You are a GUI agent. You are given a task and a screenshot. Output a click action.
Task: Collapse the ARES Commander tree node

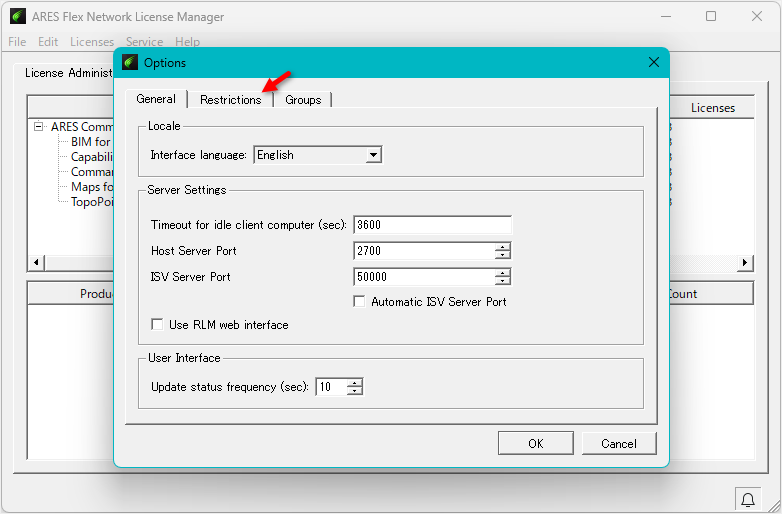pos(38,126)
